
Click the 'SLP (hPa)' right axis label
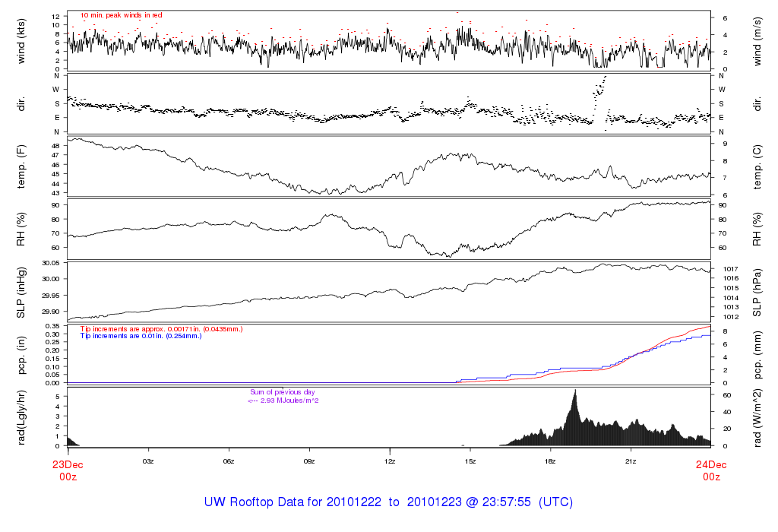click(x=758, y=291)
